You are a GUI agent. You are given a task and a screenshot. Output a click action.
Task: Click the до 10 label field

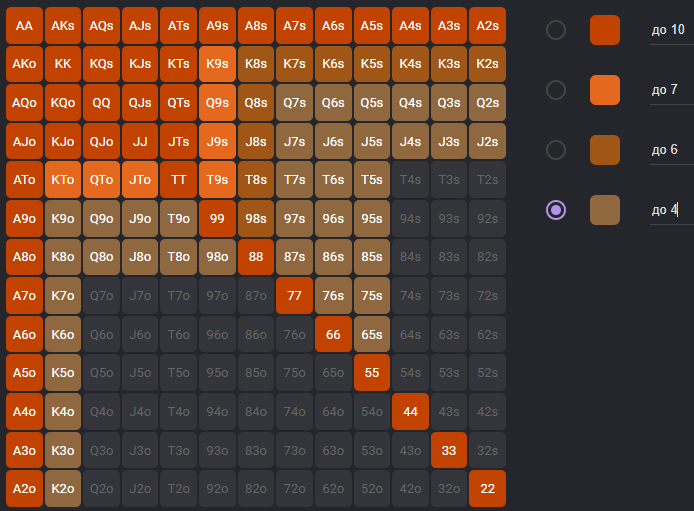671,30
